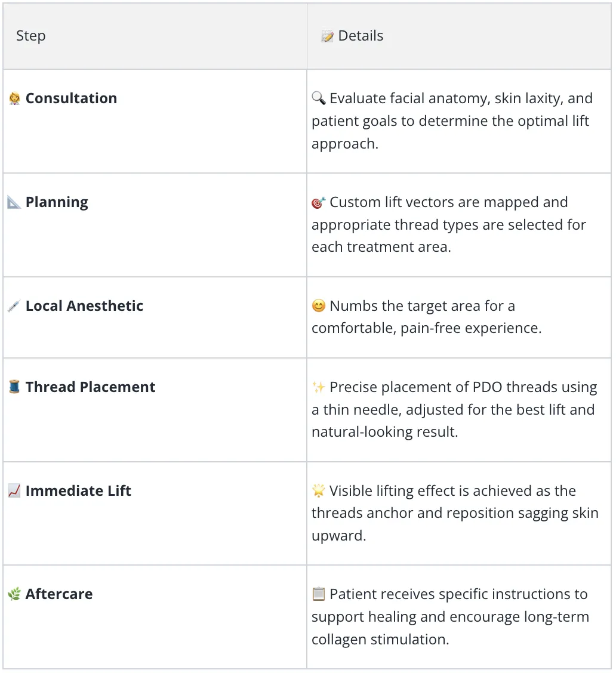Click the Consultation person emoji icon
This screenshot has width=616, height=673.
14,98
